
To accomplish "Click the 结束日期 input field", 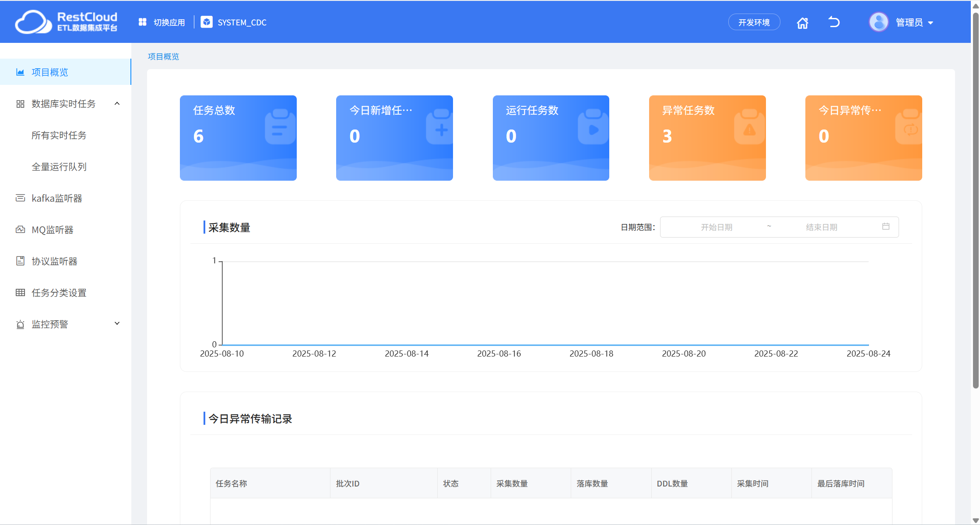I will pyautogui.click(x=821, y=227).
